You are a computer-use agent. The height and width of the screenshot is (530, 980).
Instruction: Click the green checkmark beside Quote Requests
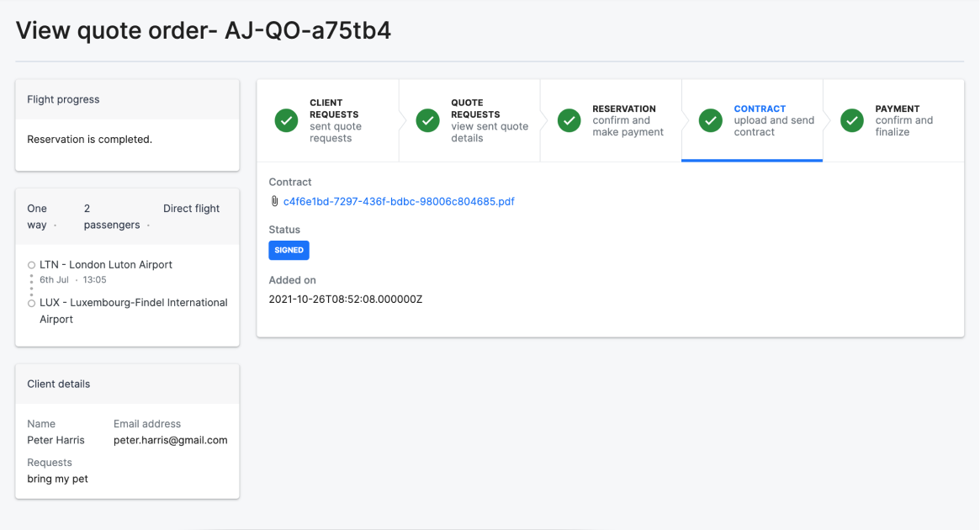click(428, 120)
